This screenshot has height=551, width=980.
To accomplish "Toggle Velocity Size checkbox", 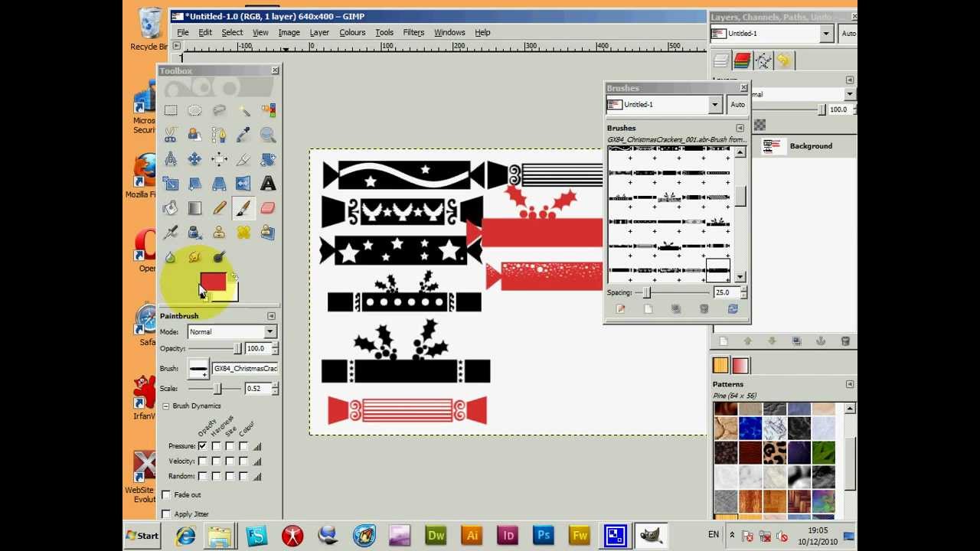I will [230, 461].
